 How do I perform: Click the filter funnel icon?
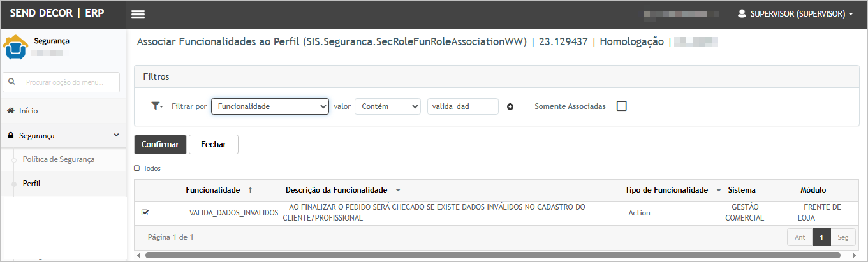156,106
